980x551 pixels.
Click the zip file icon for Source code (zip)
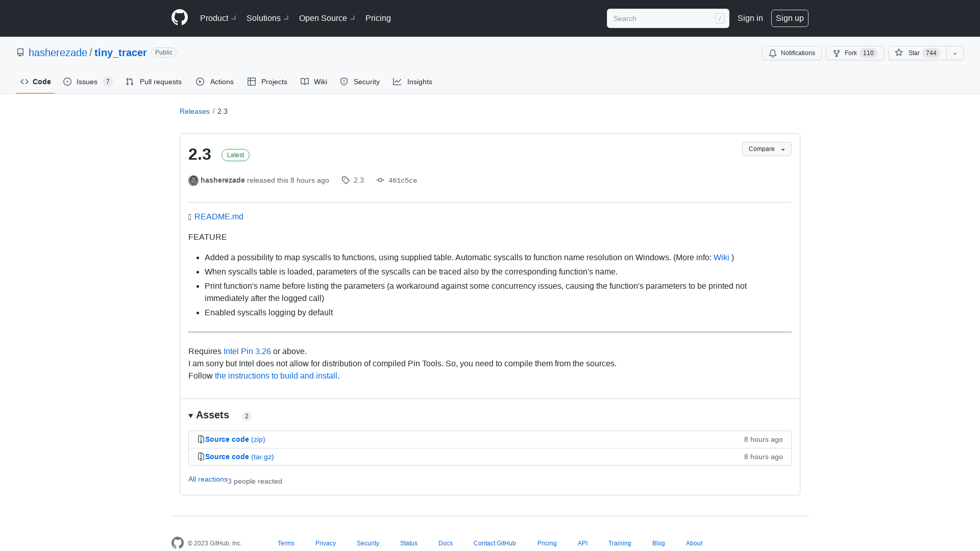point(201,439)
